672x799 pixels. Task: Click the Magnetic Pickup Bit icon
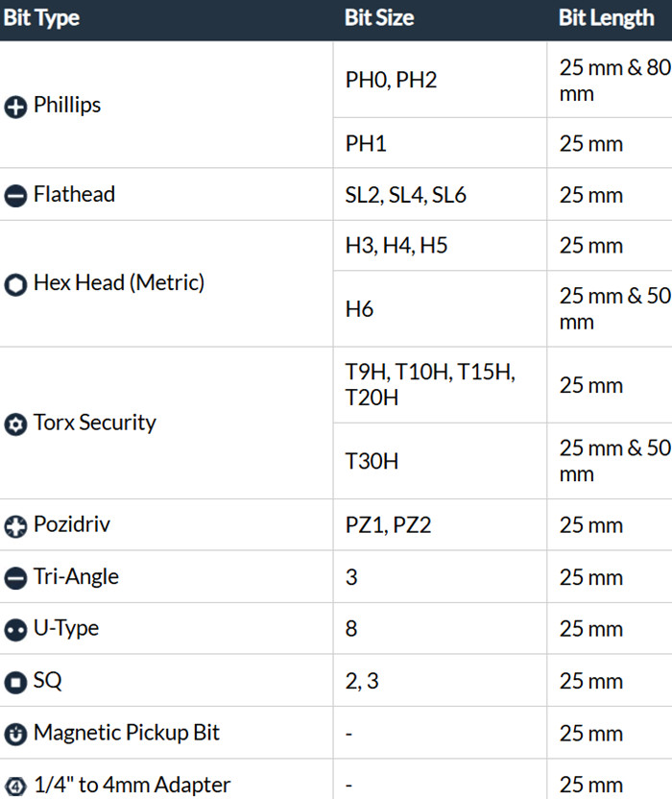[x=15, y=734]
